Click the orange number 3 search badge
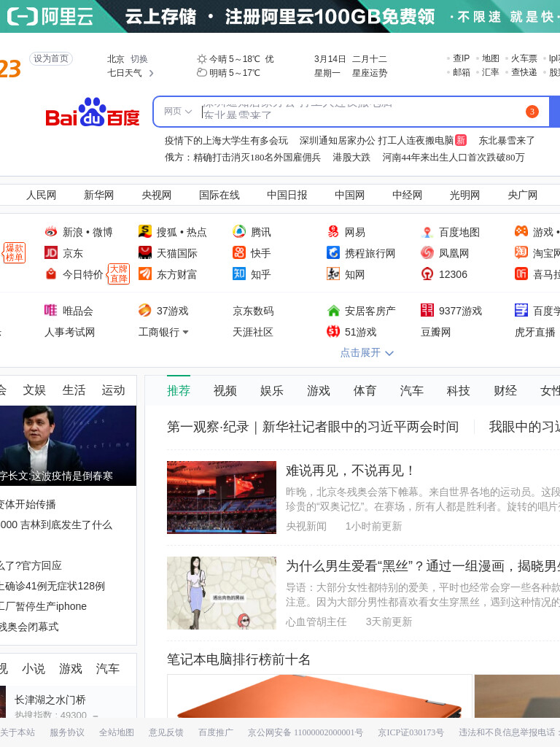 pyautogui.click(x=532, y=112)
